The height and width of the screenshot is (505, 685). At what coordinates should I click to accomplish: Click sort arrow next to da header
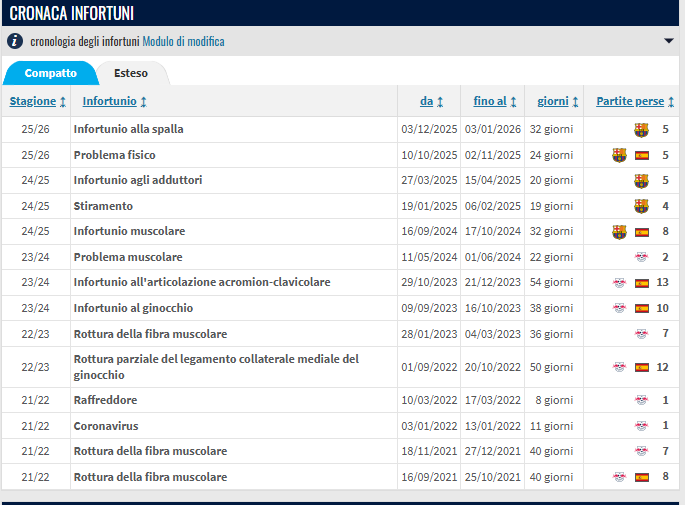tap(440, 102)
